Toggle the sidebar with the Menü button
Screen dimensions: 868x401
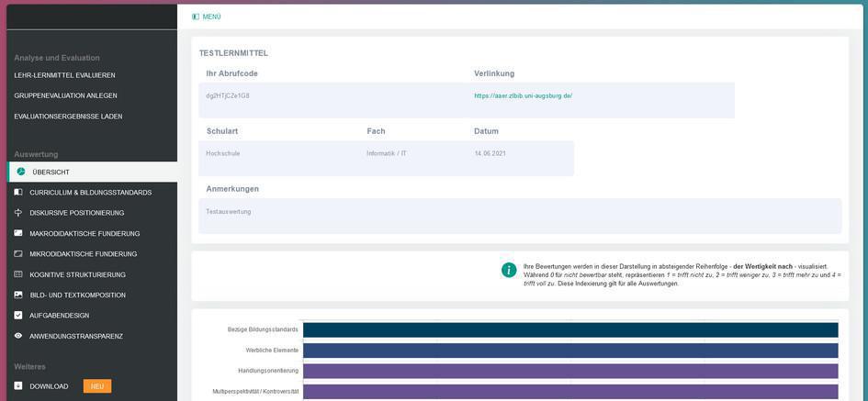point(207,17)
